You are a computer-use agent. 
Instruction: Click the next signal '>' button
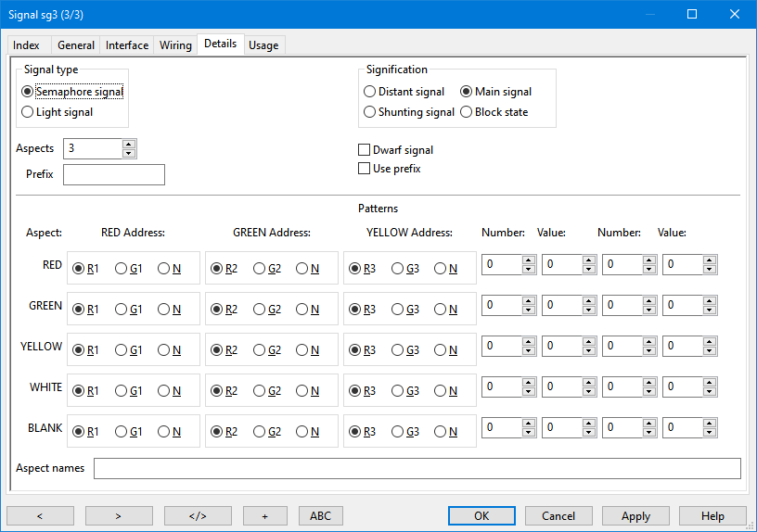coord(119,515)
